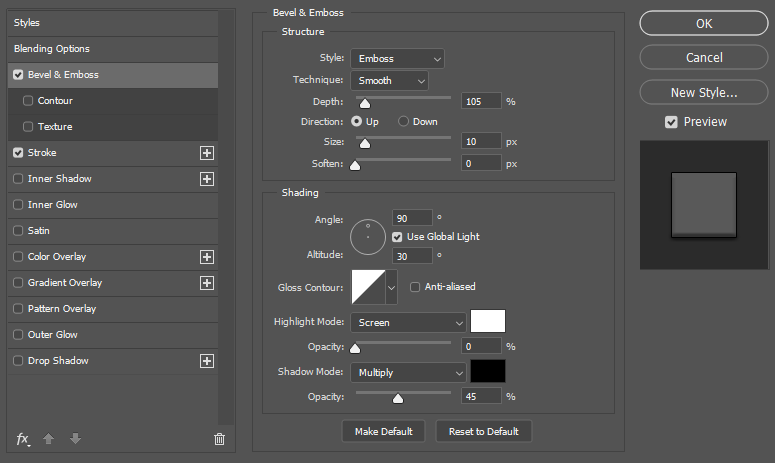Viewport: 775px width, 463px height.
Task: Click the move effect up arrow
Action: [x=49, y=439]
